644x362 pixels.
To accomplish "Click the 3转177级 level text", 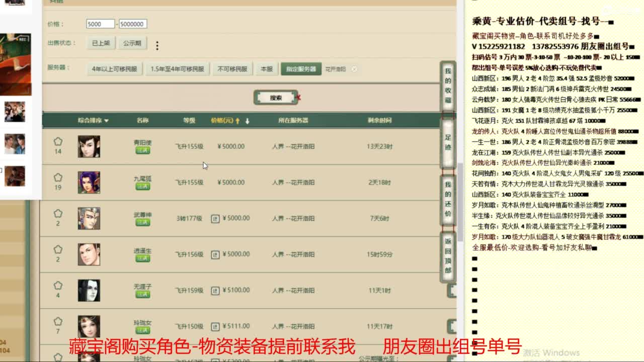I will pos(189,218).
